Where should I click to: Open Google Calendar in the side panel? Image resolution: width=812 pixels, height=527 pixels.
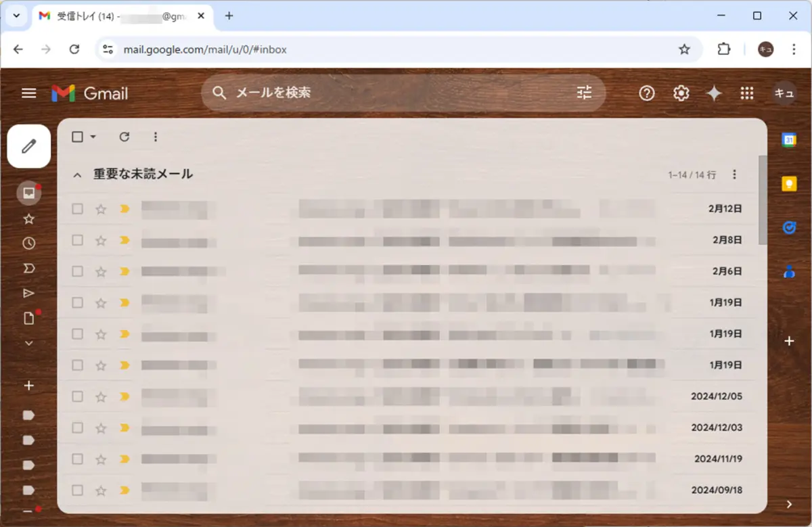click(x=788, y=139)
